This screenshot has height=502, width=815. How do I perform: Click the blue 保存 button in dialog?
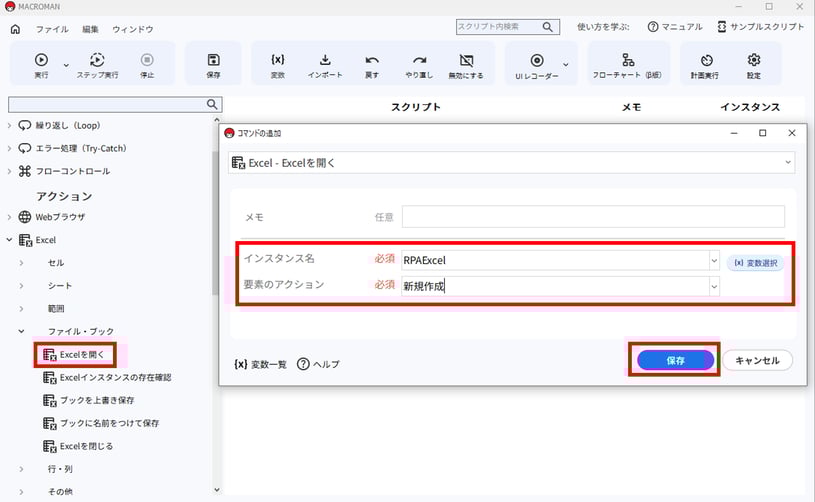(x=675, y=360)
